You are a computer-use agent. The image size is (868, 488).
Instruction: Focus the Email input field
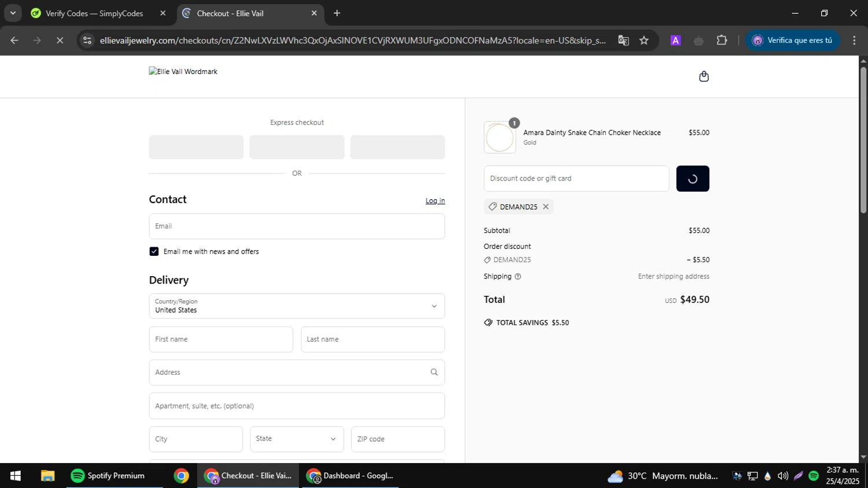(x=297, y=226)
